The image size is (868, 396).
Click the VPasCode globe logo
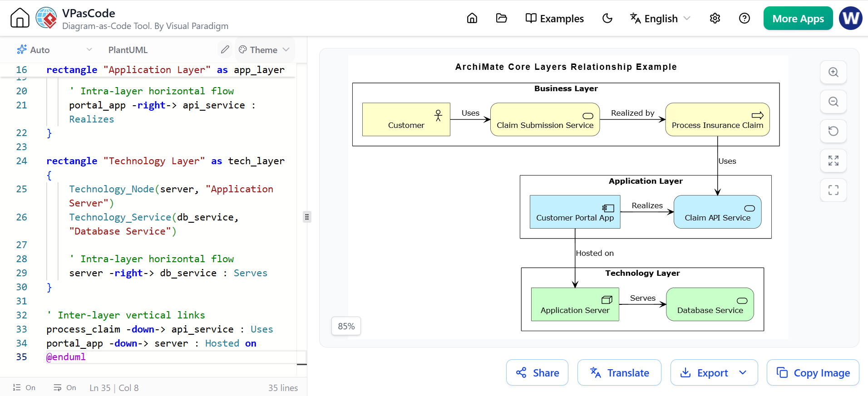(x=46, y=18)
